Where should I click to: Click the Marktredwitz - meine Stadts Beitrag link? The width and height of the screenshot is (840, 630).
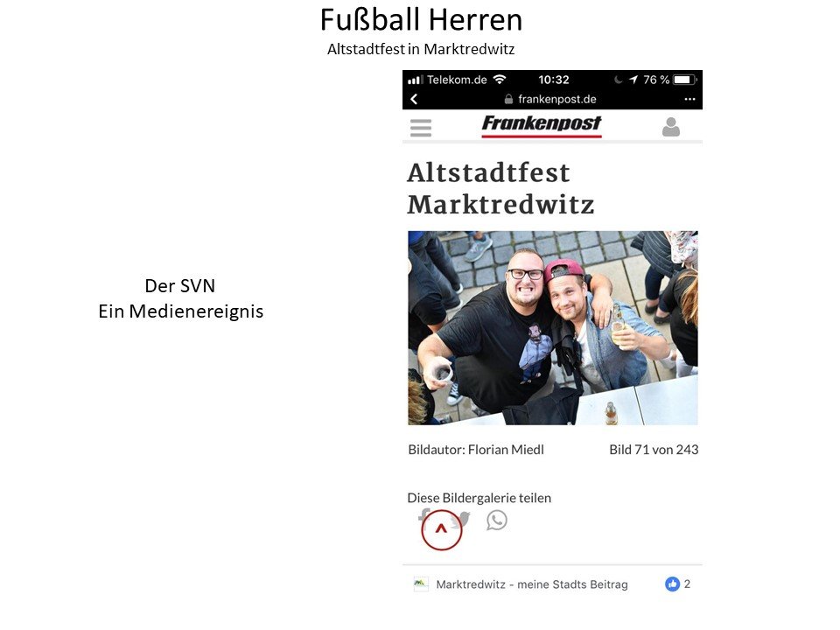coord(531,584)
